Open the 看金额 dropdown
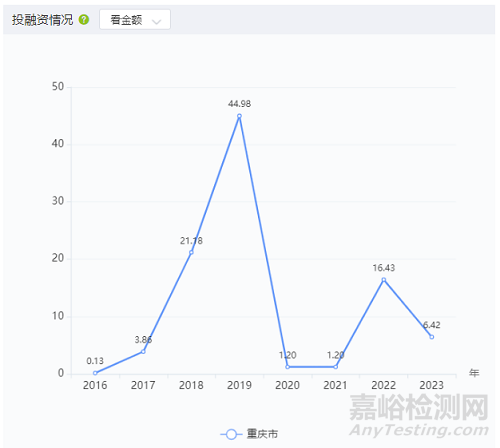 135,20
